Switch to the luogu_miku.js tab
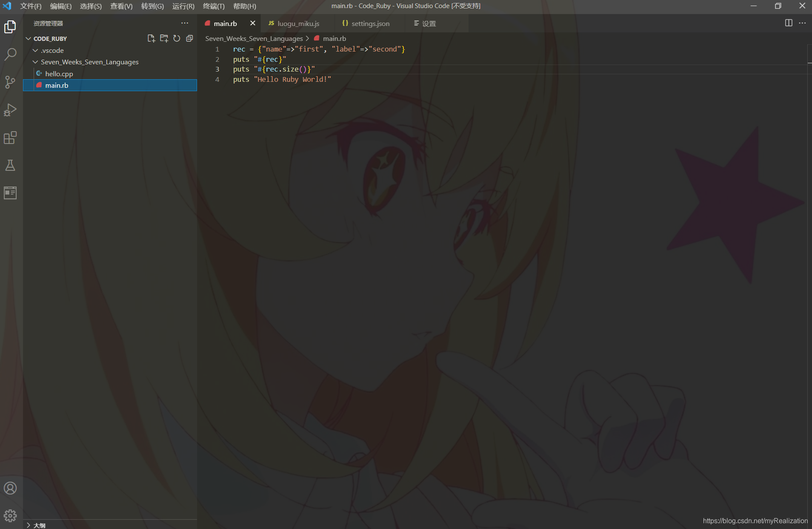Screen dimensions: 812x529 (x=298, y=23)
